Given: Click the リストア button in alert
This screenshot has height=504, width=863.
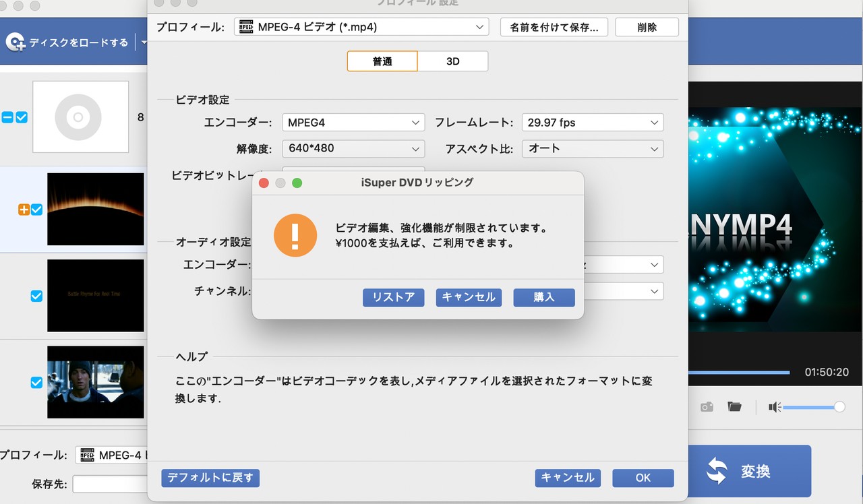Looking at the screenshot, I should click(x=394, y=297).
